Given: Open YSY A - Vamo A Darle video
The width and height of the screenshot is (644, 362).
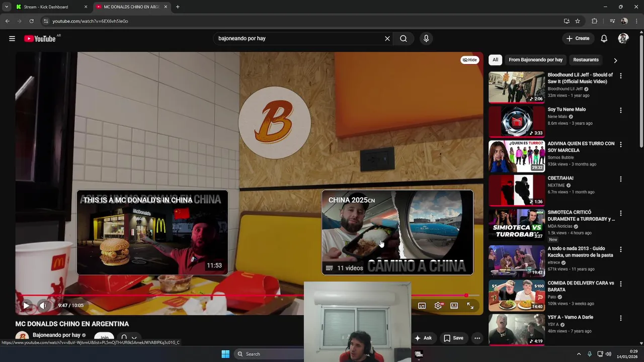Looking at the screenshot, I should 517,330.
